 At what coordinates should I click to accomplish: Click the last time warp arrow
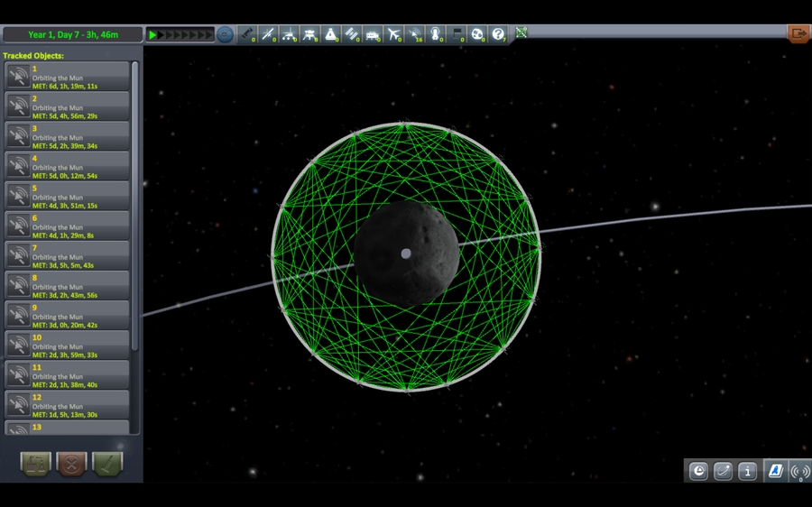[x=209, y=34]
